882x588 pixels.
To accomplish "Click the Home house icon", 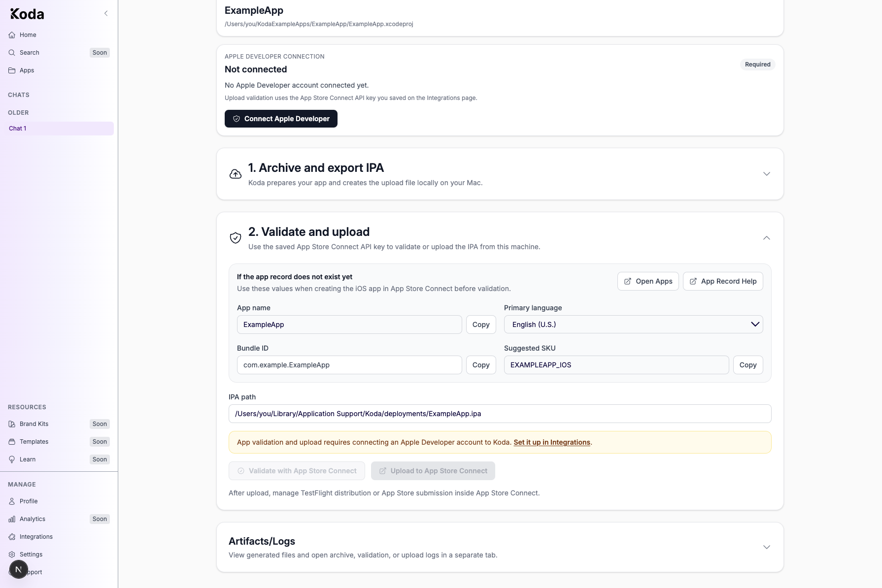I will coord(12,35).
